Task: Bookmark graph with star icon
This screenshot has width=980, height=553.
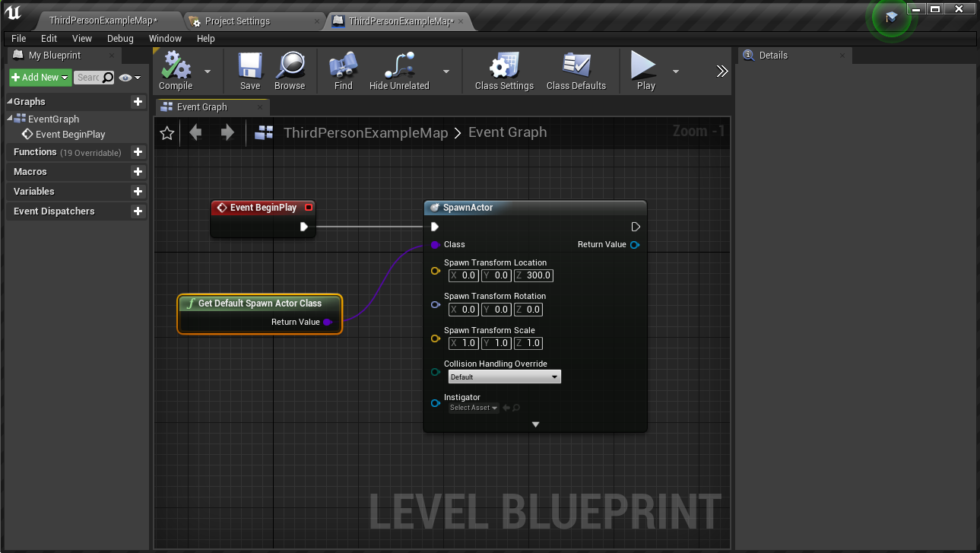Action: pyautogui.click(x=167, y=133)
